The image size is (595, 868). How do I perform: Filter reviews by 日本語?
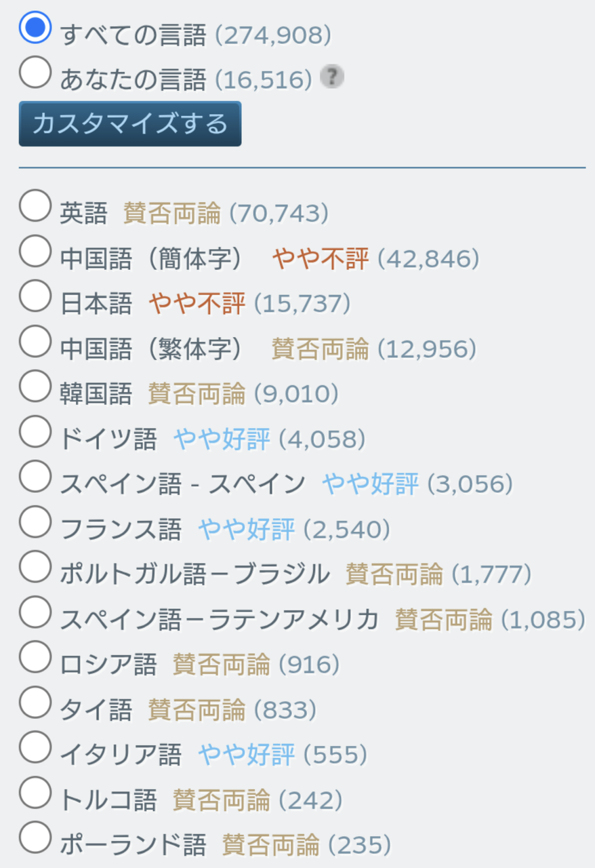(x=35, y=296)
